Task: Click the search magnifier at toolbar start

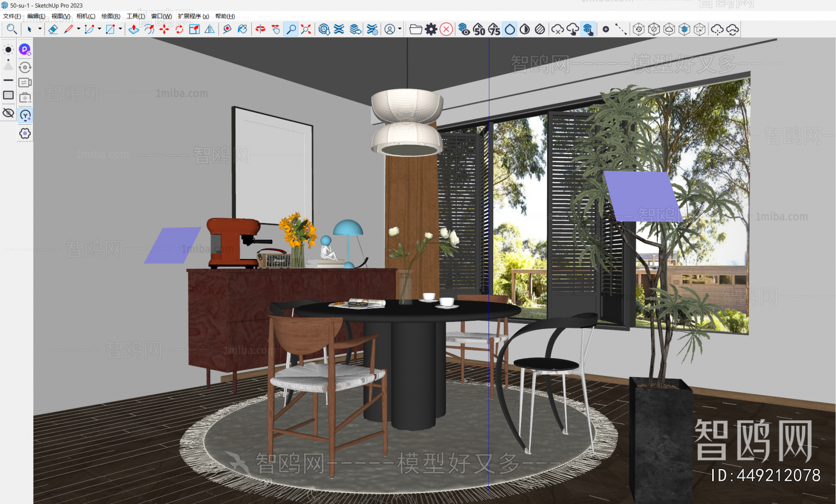Action: [x=11, y=29]
